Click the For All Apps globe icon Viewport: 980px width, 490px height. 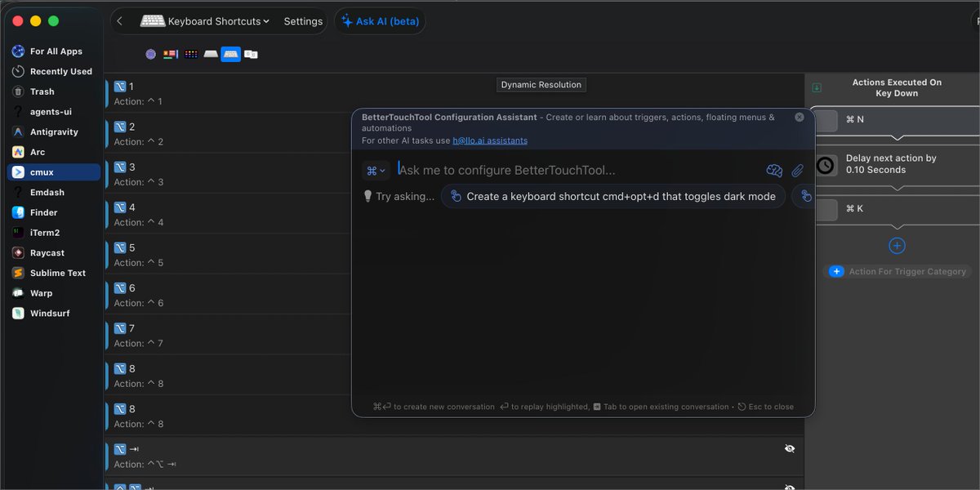(18, 51)
